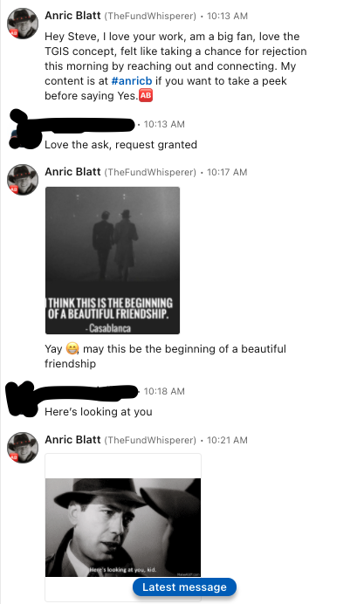Viewport: 364px width, 604px height.
Task: Open Anric Blatt's name on the 10:17 AM message
Action: [x=72, y=171]
